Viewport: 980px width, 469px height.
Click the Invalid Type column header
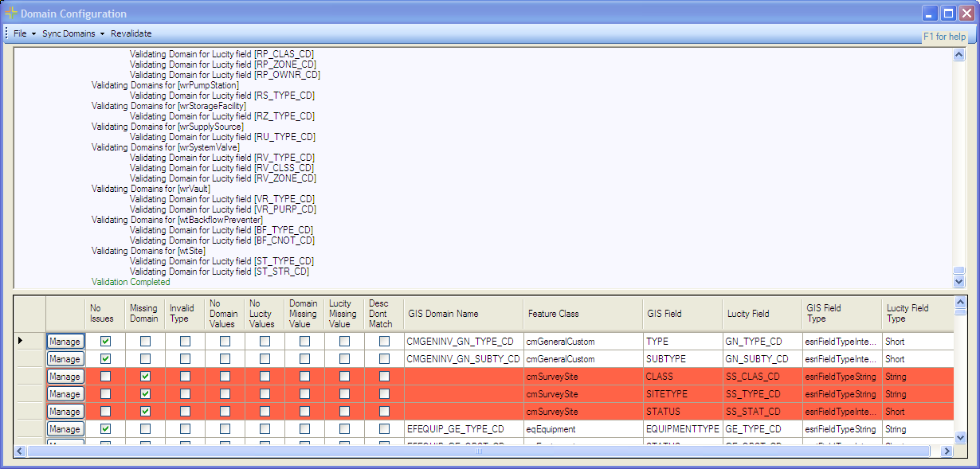point(185,314)
